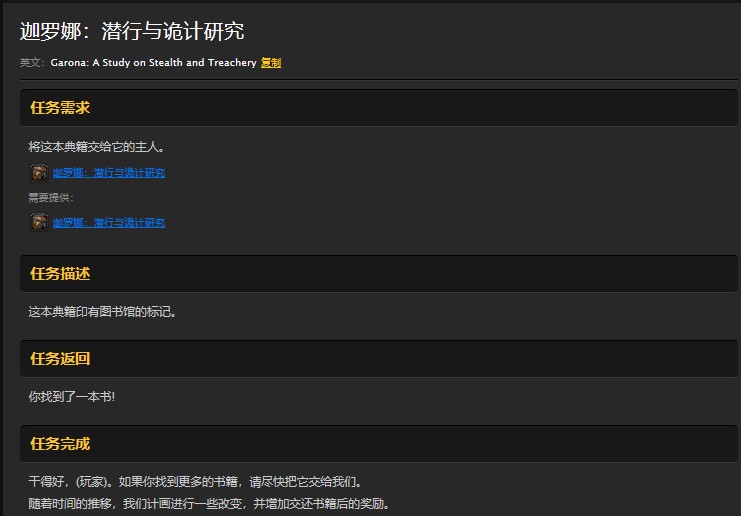Click the description text 这本典籍印有图书馆的标记

(x=102, y=312)
